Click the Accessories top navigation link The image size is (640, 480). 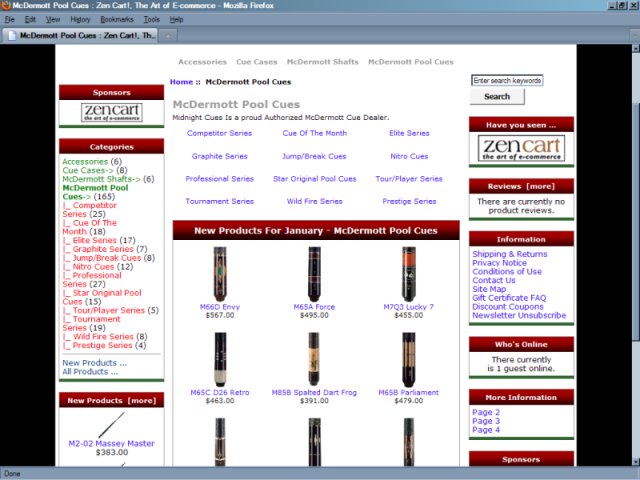point(202,62)
